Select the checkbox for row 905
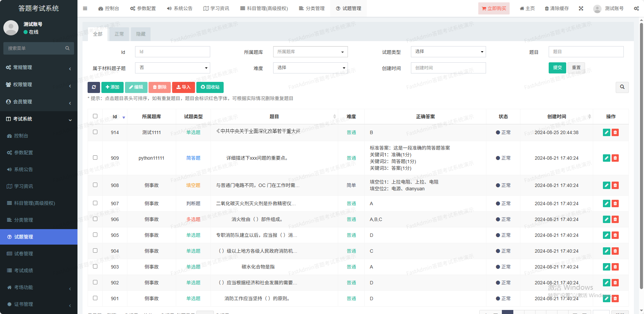Screen dimensions: 644x314 pyautogui.click(x=95, y=235)
